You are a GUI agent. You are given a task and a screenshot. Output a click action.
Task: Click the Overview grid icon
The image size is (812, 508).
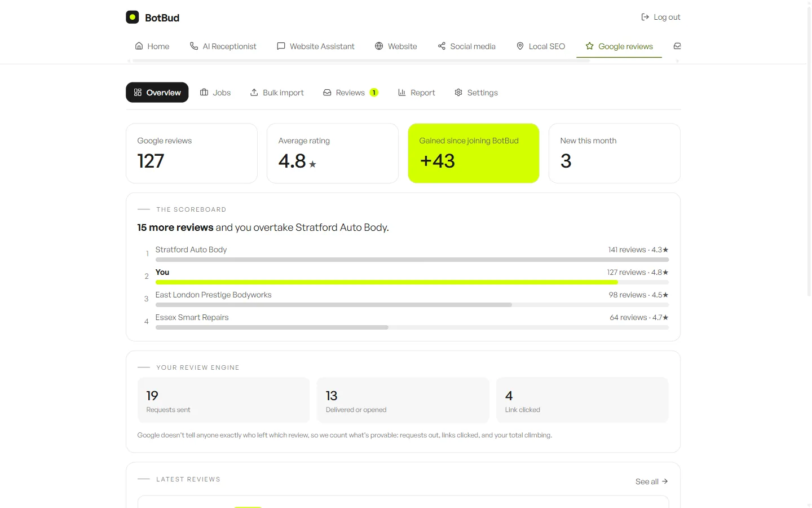[x=138, y=92]
